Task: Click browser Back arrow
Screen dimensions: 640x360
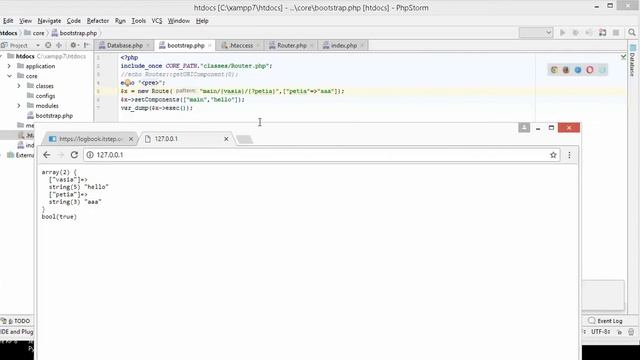Action: click(47, 155)
